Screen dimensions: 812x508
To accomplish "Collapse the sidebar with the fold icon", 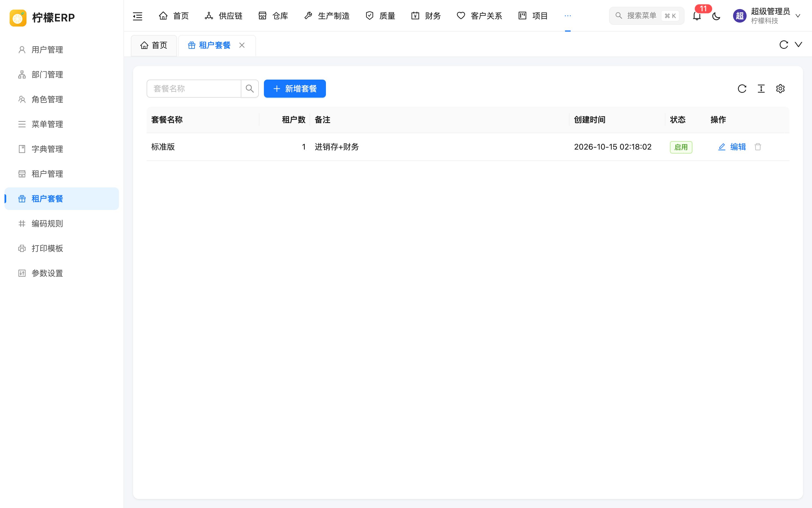I will tap(138, 16).
